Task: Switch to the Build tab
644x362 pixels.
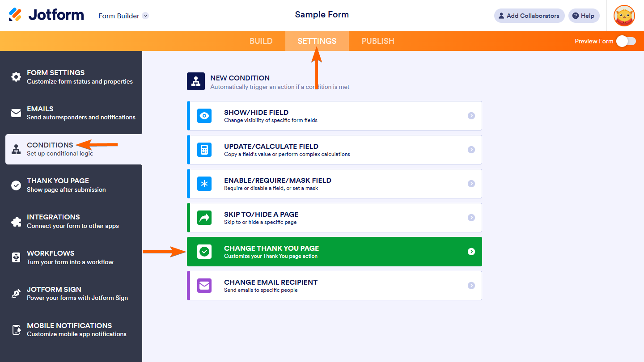Action: pos(261,41)
